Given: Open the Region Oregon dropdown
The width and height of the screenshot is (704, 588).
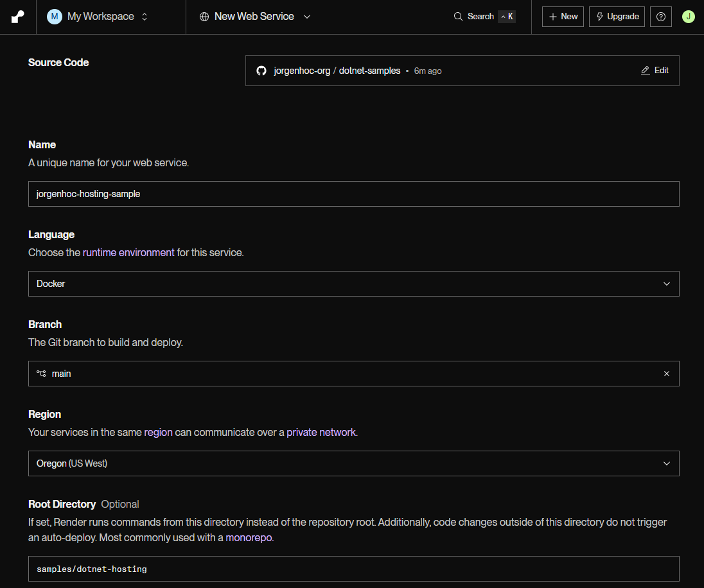Looking at the screenshot, I should coord(353,463).
